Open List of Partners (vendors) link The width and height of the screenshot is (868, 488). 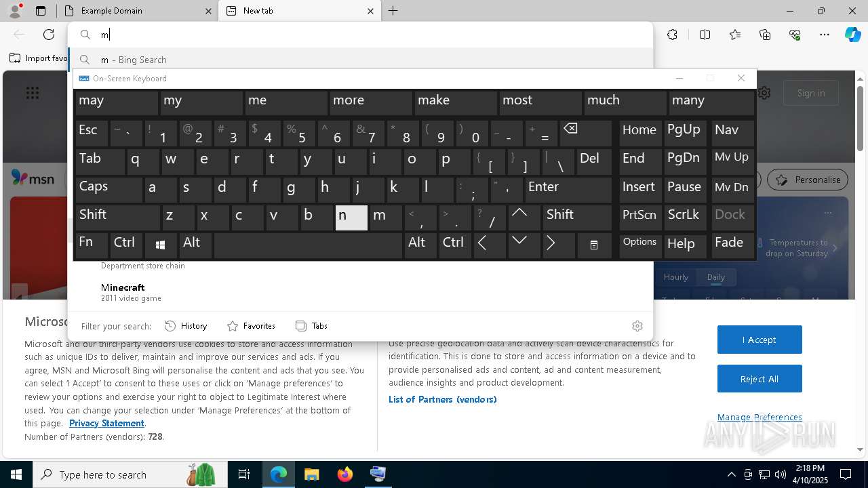pos(443,399)
